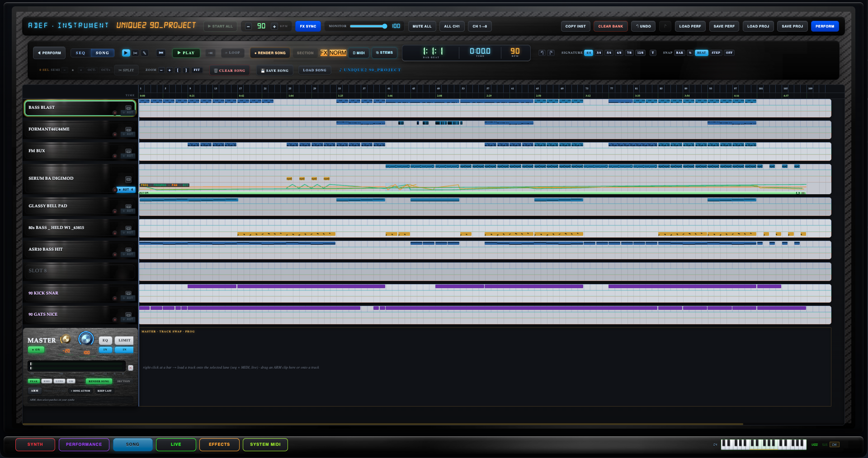
Task: Click the zoom plus button
Action: tap(170, 70)
